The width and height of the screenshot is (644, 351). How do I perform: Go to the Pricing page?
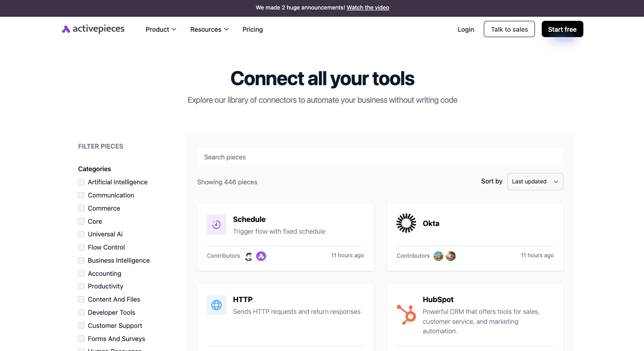(x=253, y=29)
